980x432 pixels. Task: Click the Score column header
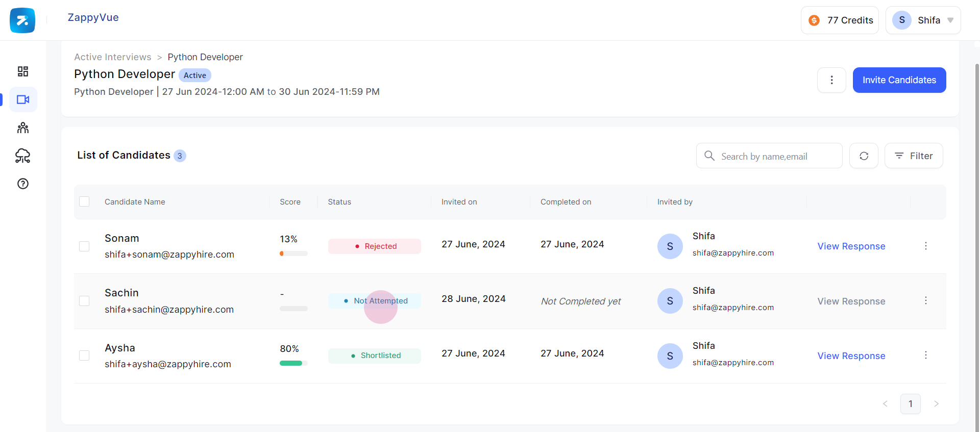pos(290,202)
